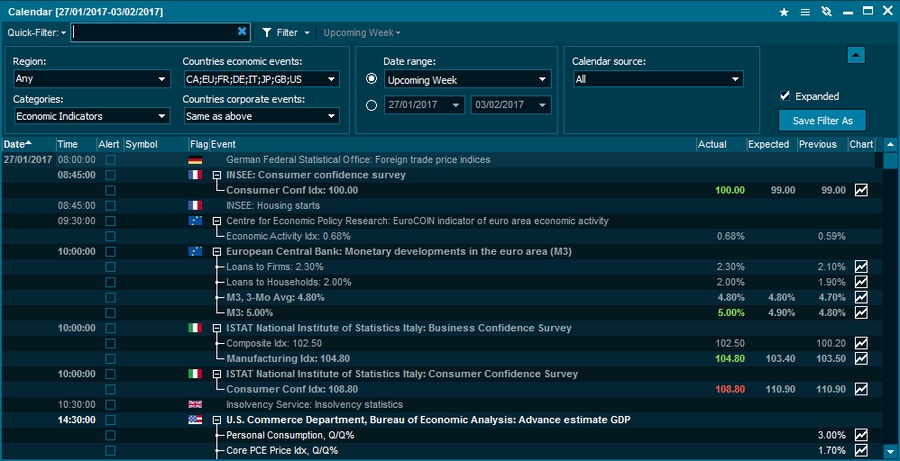
Task: Open the Calendar source dropdown
Action: (x=658, y=79)
